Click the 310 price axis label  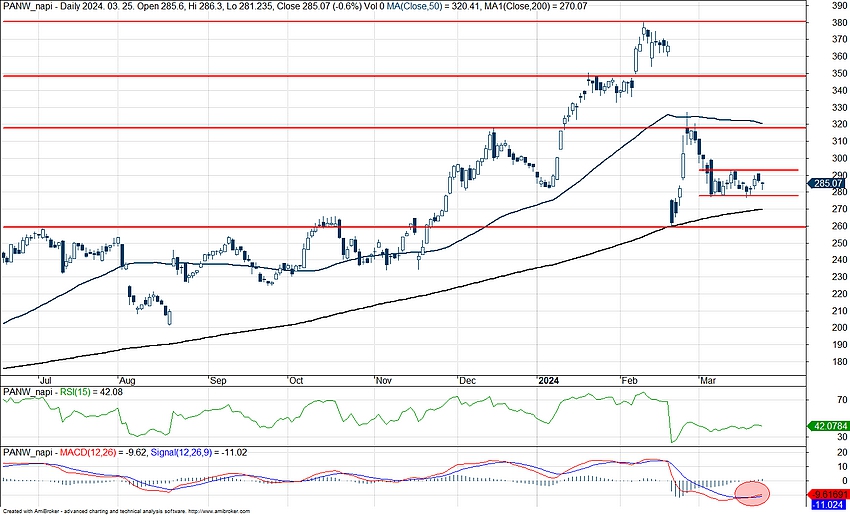[838, 141]
